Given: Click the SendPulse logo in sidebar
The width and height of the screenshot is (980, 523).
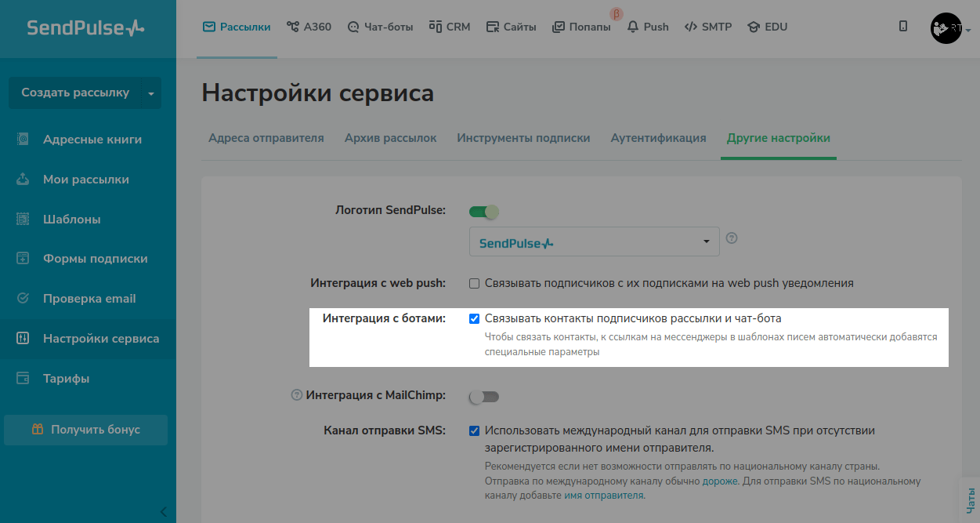Looking at the screenshot, I should (x=86, y=28).
